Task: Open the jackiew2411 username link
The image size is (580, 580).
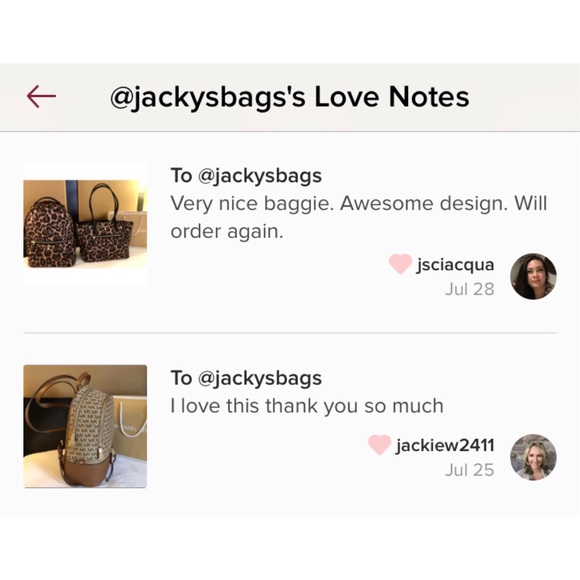Action: 445,445
